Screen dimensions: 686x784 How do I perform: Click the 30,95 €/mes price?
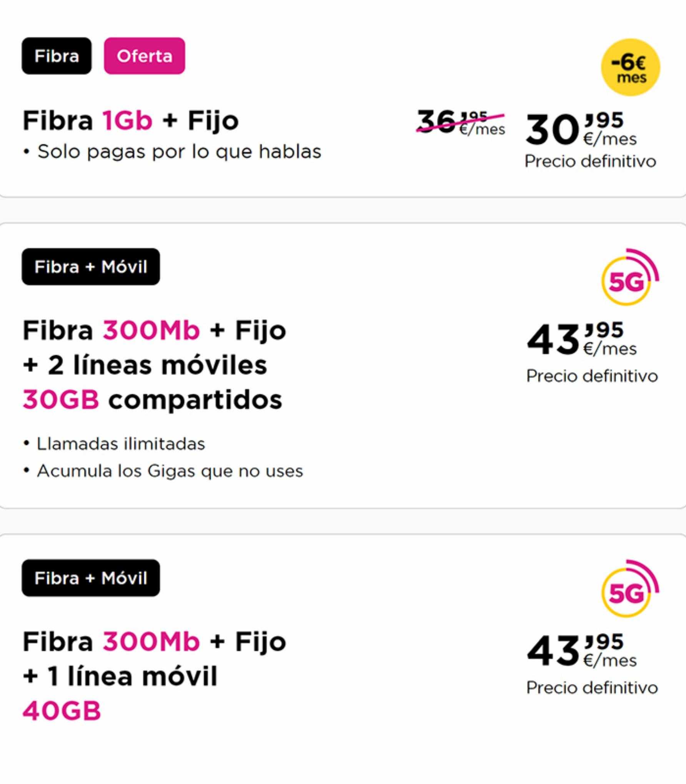point(581,129)
